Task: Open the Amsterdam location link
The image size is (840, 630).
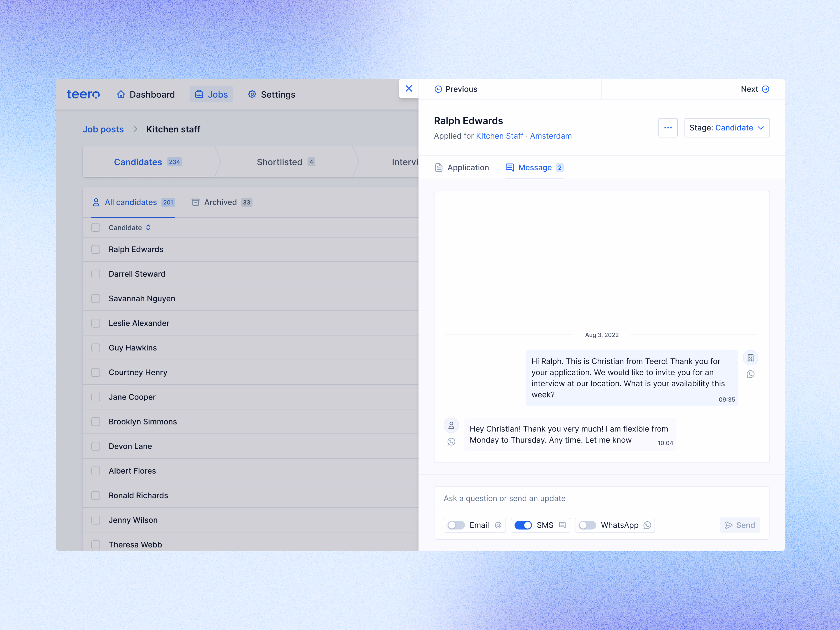Action: coord(551,136)
